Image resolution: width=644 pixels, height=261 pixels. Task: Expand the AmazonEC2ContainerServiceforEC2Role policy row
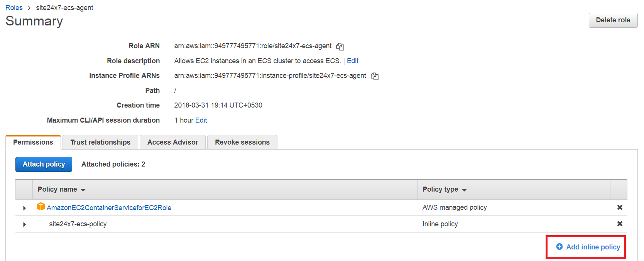(24, 208)
